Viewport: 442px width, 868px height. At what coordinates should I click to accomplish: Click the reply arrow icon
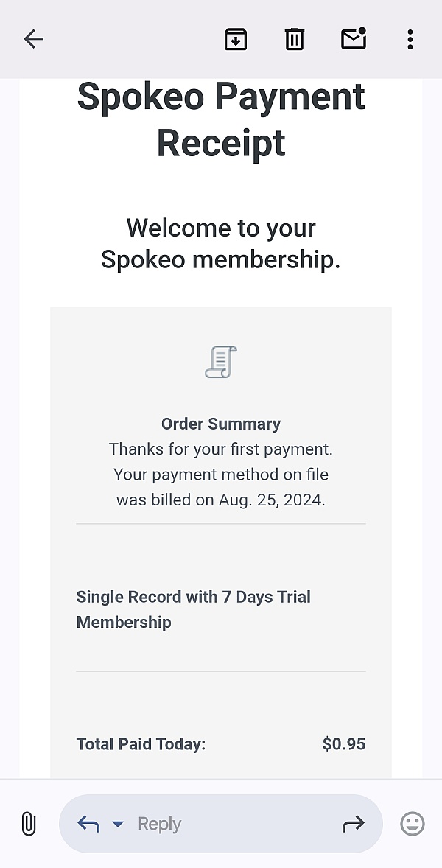coord(88,824)
